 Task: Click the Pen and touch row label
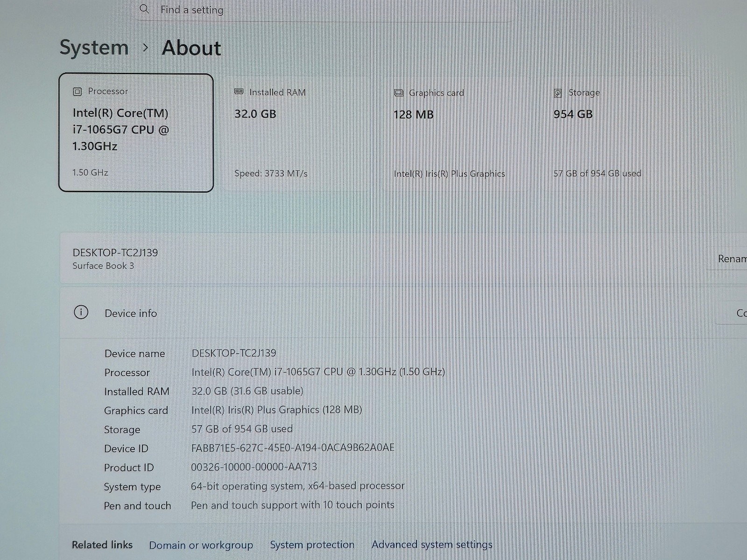click(137, 506)
